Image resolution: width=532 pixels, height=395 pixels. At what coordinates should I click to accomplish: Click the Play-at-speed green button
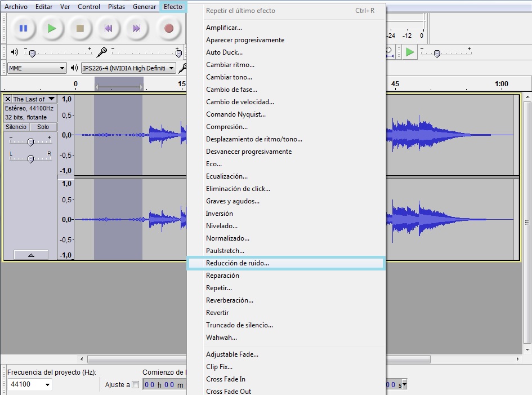pyautogui.click(x=409, y=52)
